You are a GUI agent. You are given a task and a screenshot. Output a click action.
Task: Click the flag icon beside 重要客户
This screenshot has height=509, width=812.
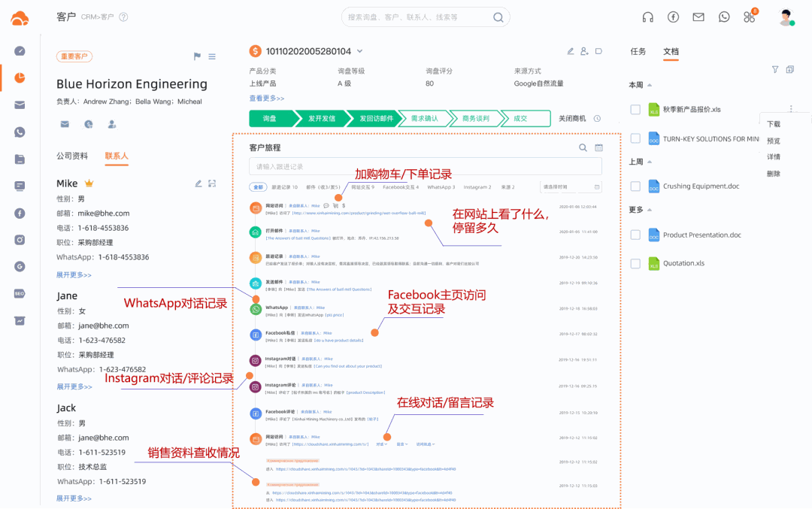pos(197,56)
